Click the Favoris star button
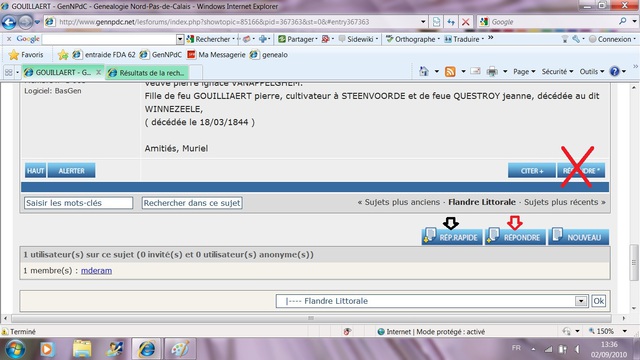Viewport: 640px width, 360px height. coord(26,55)
